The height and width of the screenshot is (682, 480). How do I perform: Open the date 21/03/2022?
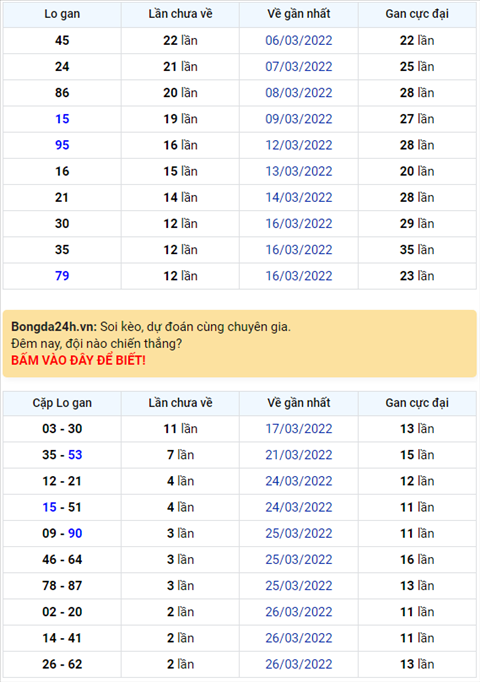pos(299,455)
